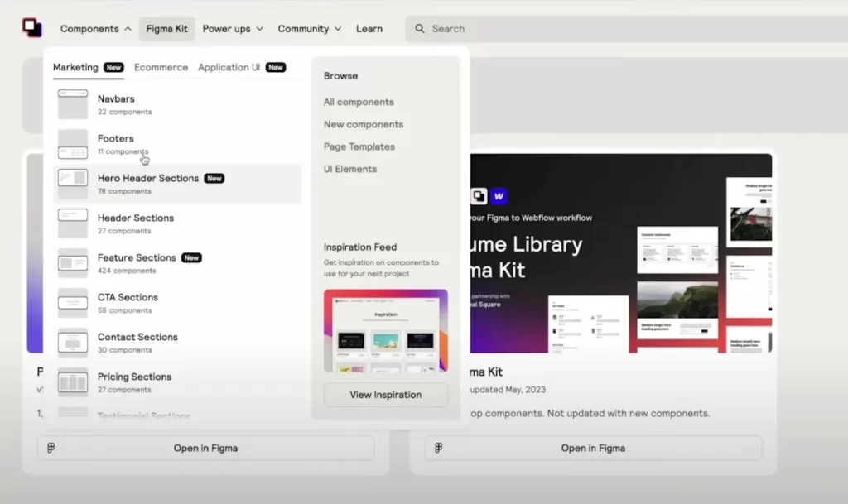Open the Learn menu item
Image resolution: width=848 pixels, height=504 pixels.
point(369,29)
